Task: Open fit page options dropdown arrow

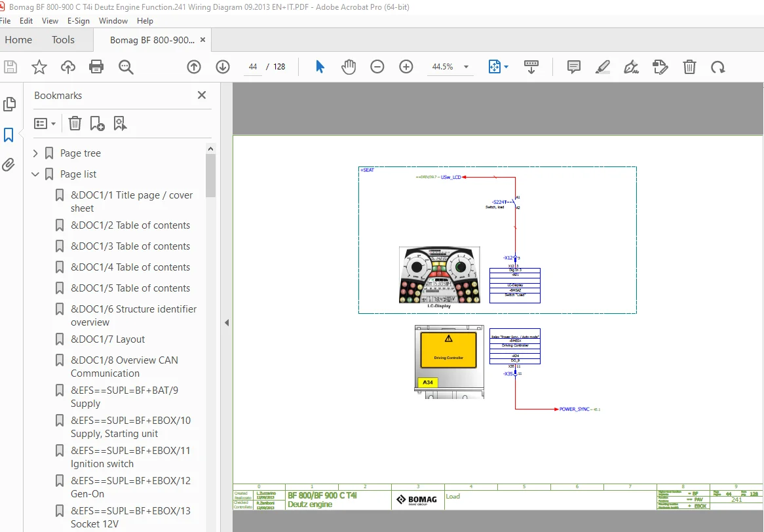Action: [x=506, y=67]
